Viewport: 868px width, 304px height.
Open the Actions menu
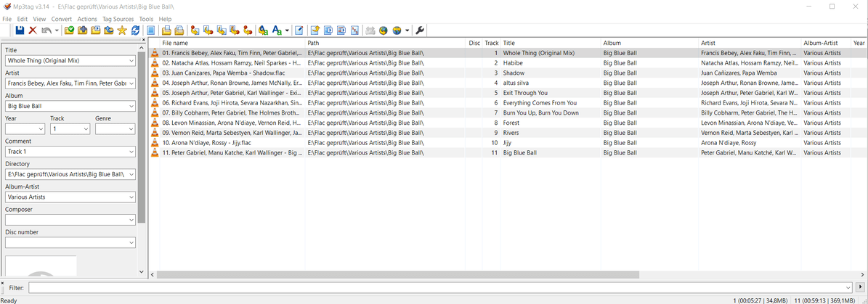[87, 19]
